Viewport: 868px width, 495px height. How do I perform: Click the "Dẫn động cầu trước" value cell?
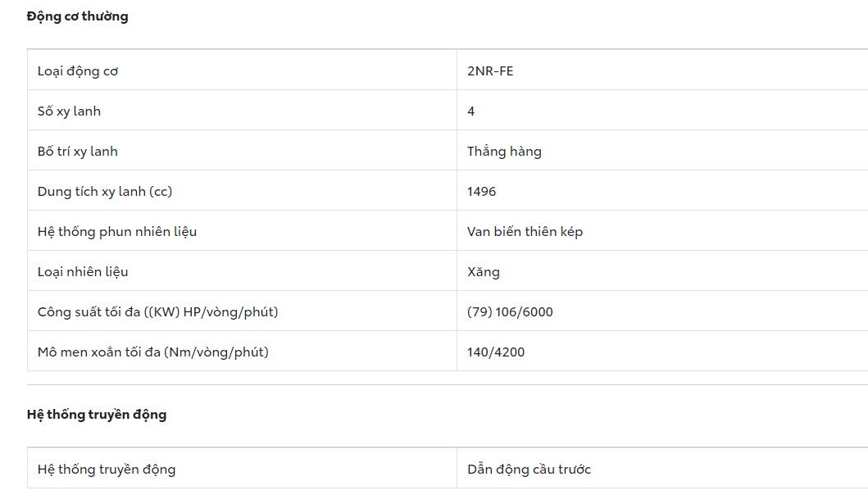point(529,470)
